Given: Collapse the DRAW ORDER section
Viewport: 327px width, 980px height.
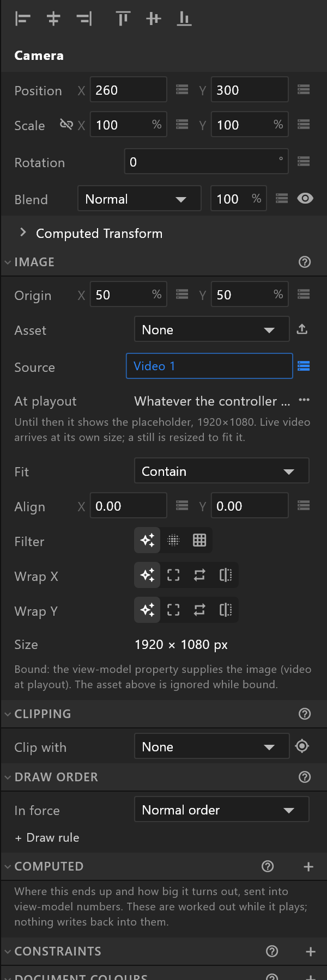Looking at the screenshot, I should [8, 777].
